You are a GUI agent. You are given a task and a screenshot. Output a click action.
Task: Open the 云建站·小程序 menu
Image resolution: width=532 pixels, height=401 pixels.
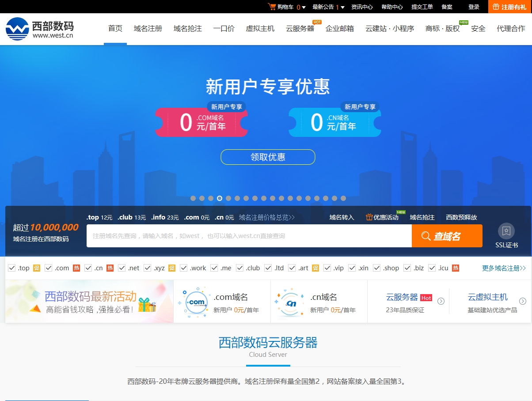pos(390,28)
